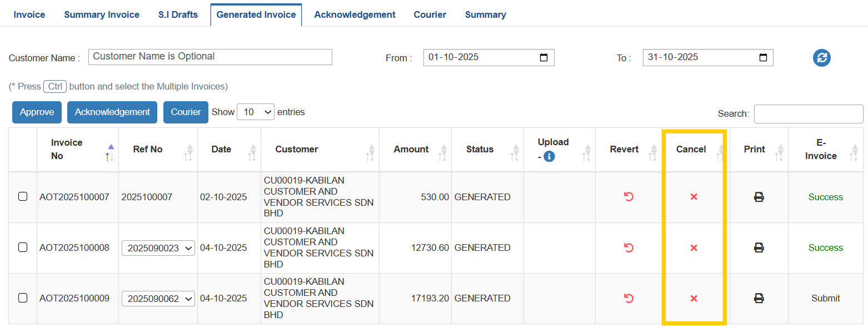This screenshot has height=327, width=868.
Task: Click Success status for AOT2025100008
Action: (x=826, y=247)
